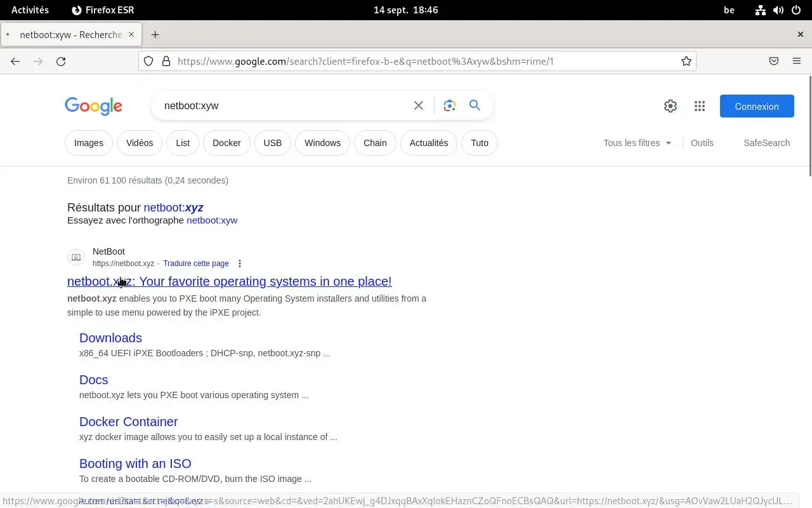Open the Docs sitelink
Viewport: 812px width, 508px height.
pyautogui.click(x=94, y=380)
